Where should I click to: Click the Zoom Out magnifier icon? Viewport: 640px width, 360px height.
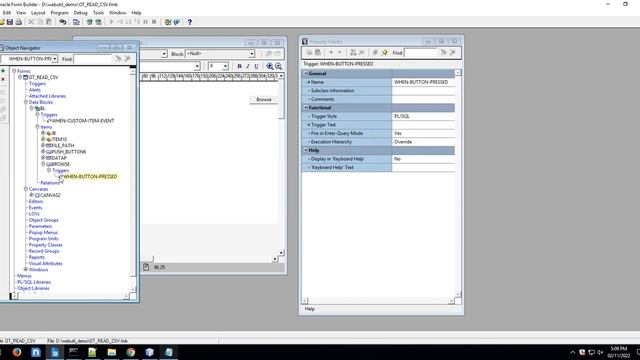[279, 66]
